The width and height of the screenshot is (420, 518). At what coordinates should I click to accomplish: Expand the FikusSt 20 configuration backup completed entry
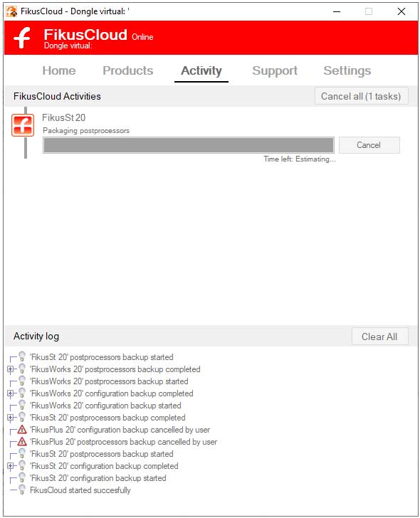(x=10, y=466)
